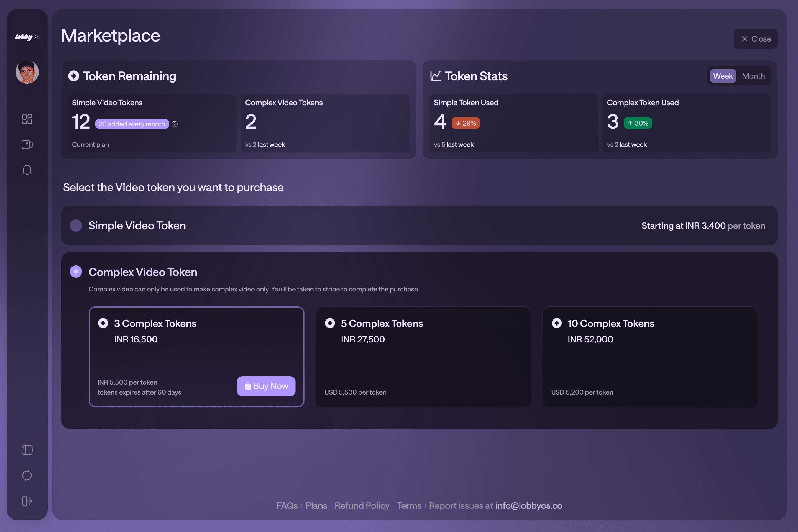This screenshot has height=532, width=798.
Task: Click the user profile avatar
Action: 27,72
